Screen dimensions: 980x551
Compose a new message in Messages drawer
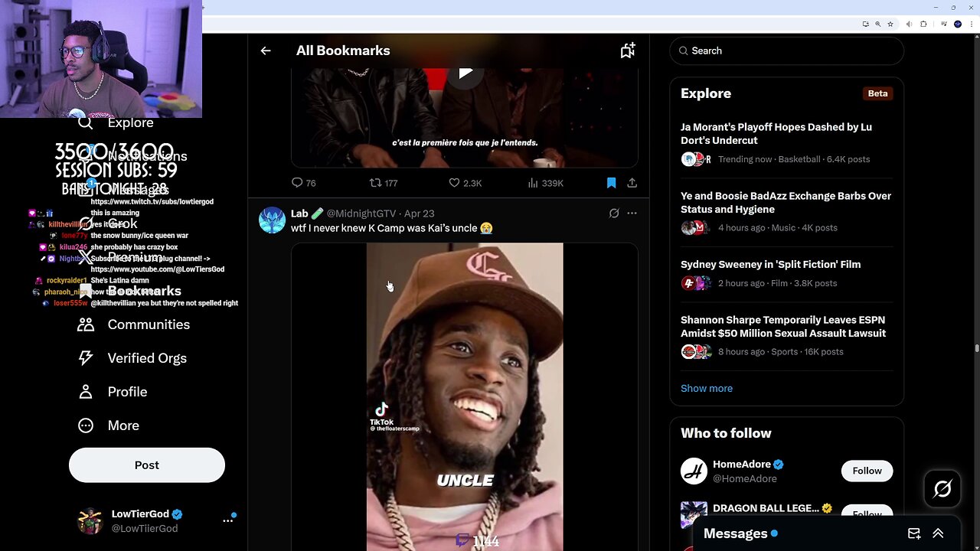click(914, 533)
